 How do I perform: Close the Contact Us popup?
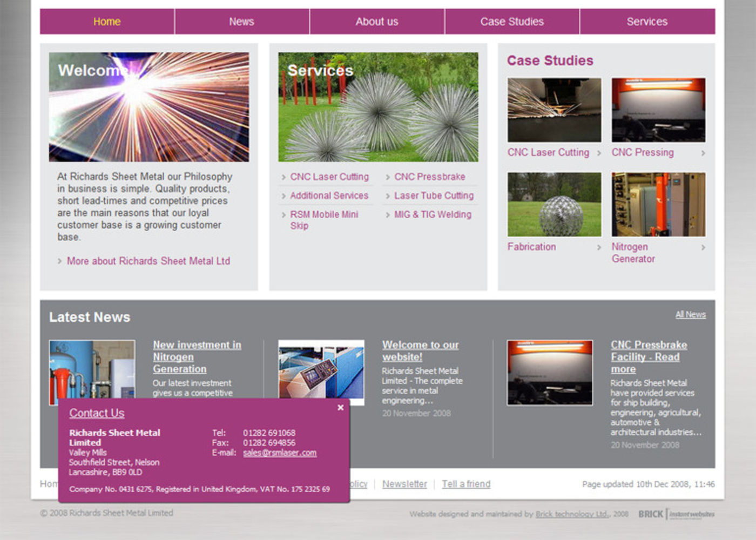coord(340,407)
